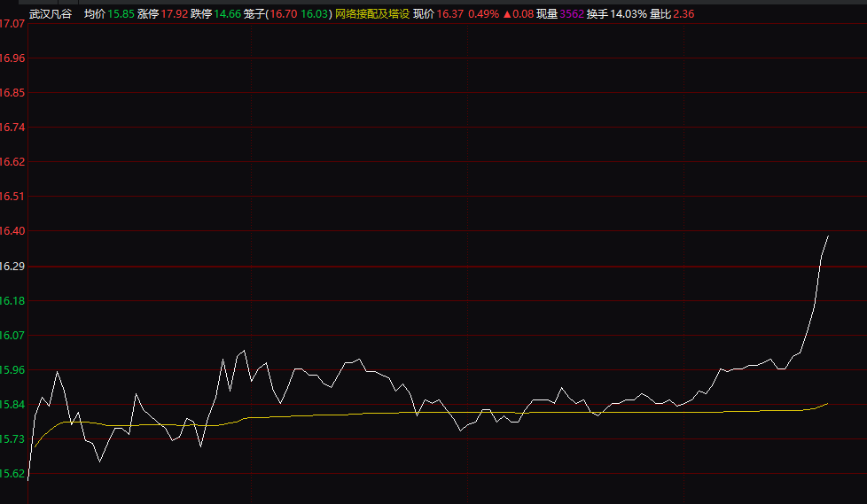Click the 16.62 price axis label

12,162
